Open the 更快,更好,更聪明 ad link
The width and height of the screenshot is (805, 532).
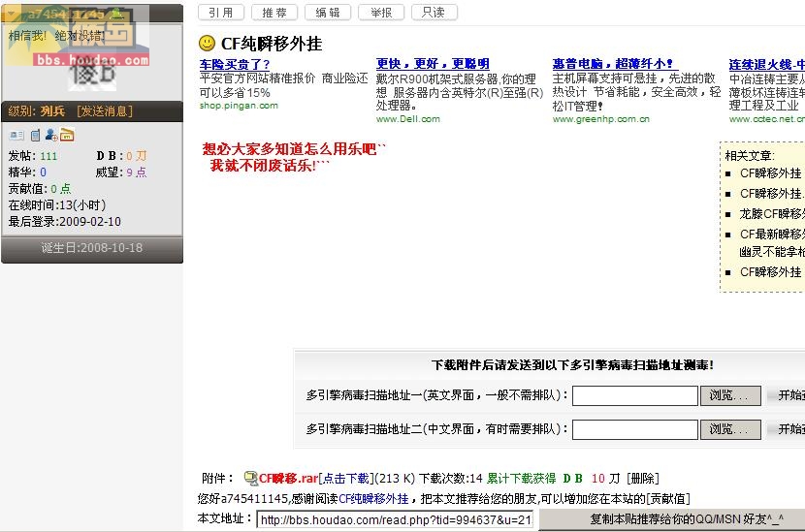pyautogui.click(x=433, y=64)
